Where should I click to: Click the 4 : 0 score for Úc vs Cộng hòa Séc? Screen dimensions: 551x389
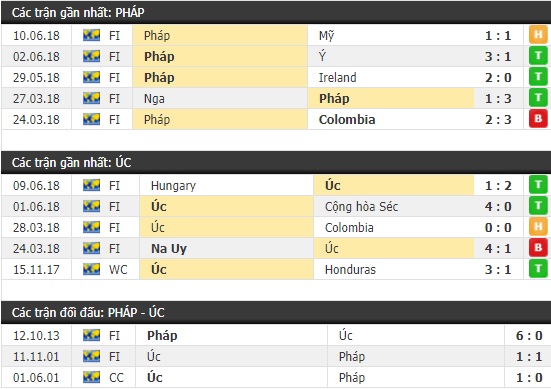[498, 207]
